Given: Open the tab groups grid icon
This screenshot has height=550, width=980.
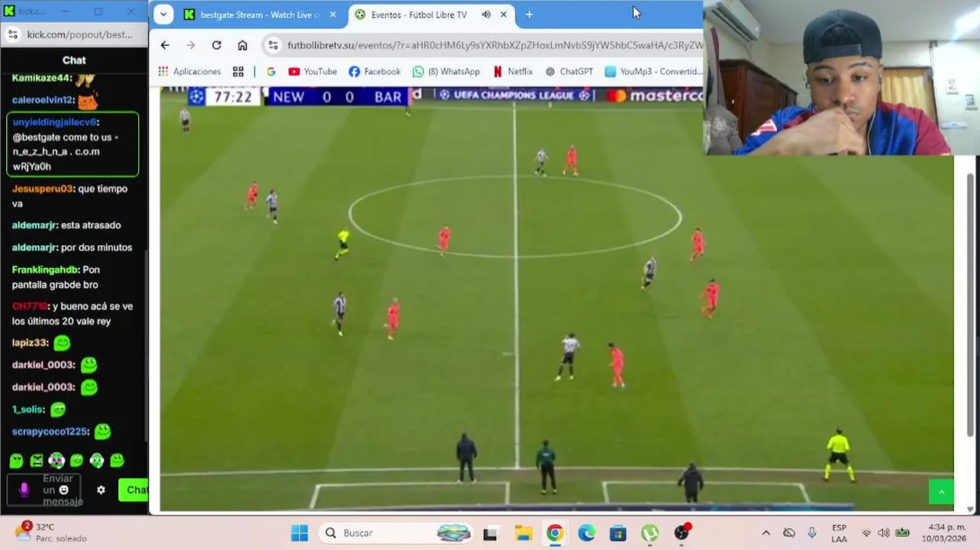Looking at the screenshot, I should (x=238, y=71).
